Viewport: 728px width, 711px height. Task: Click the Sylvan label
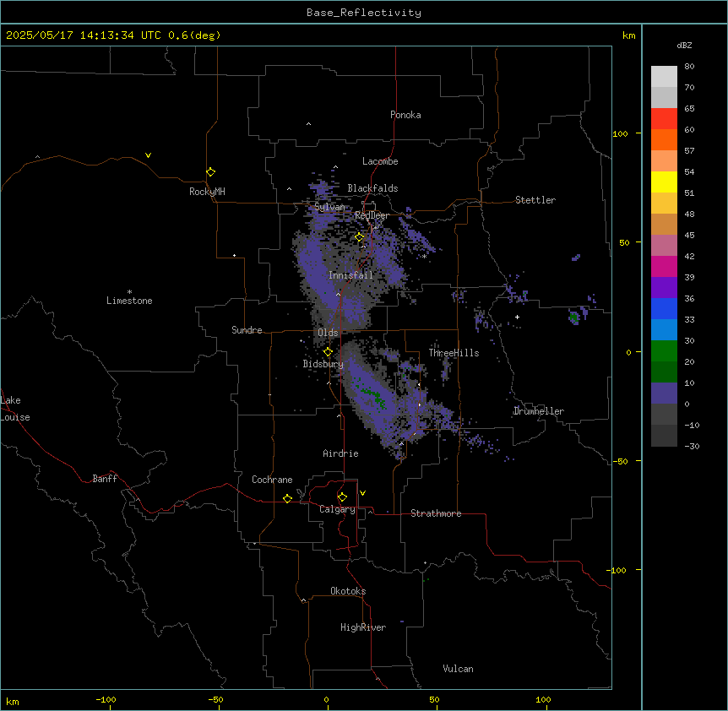pos(329,207)
